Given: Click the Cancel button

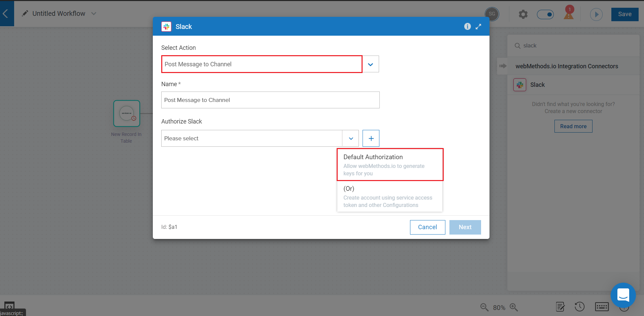Looking at the screenshot, I should 428,227.
